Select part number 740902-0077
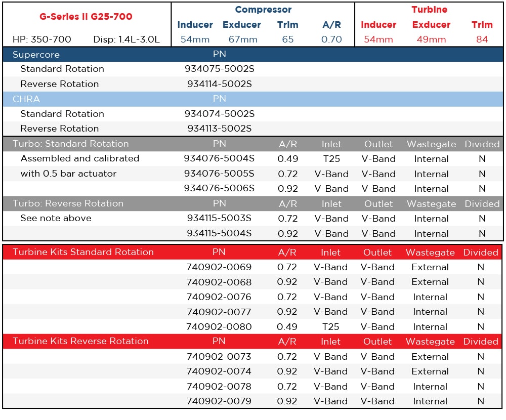 [x=219, y=312]
